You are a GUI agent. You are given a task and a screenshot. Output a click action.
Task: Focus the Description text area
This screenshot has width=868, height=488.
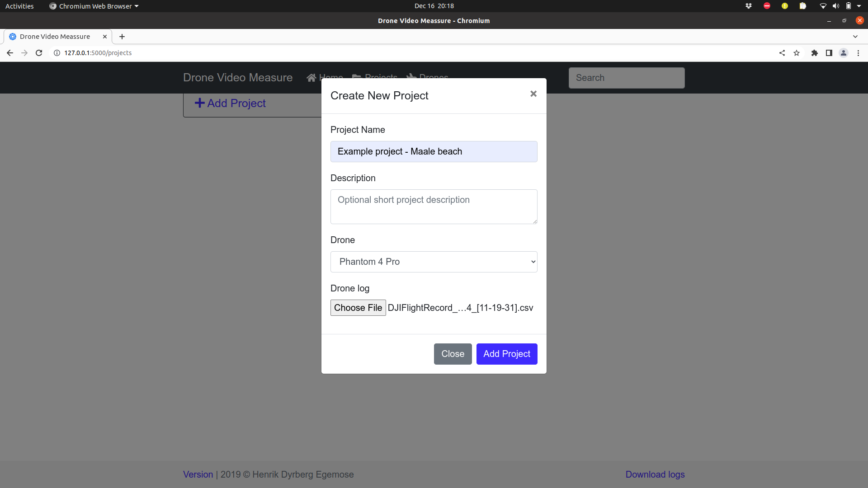pos(434,206)
